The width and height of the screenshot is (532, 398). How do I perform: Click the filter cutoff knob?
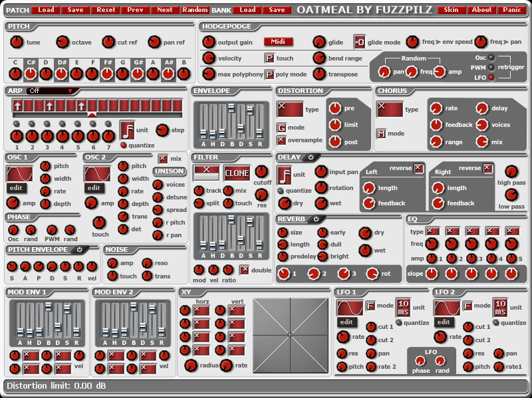261,171
